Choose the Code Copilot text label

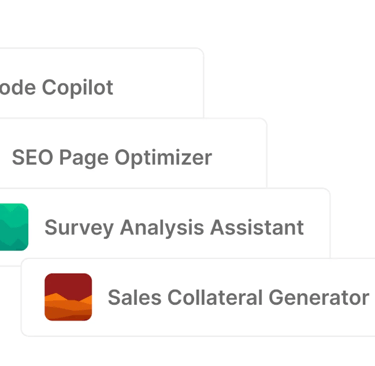(x=57, y=88)
